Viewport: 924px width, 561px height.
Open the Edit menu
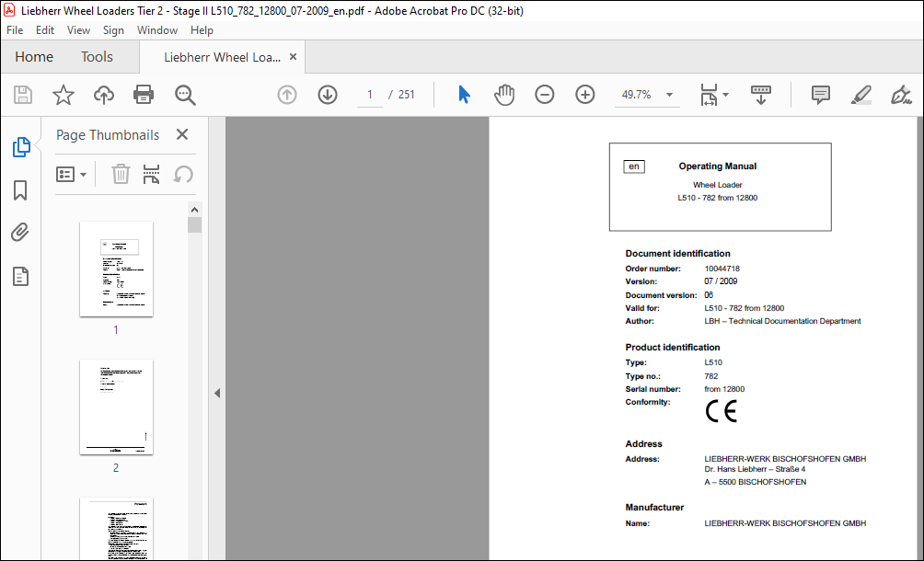(x=45, y=30)
